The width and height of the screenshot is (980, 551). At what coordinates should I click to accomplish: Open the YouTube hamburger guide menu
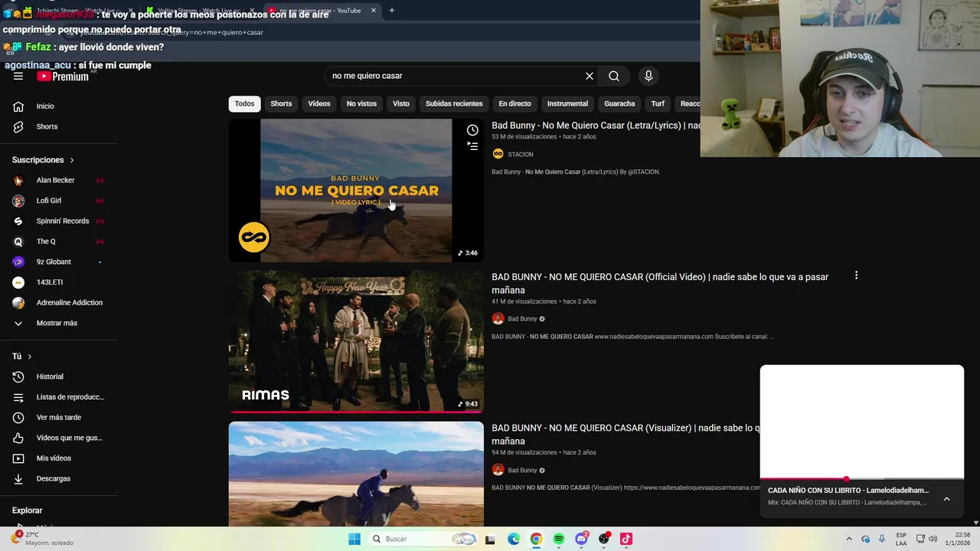(18, 76)
